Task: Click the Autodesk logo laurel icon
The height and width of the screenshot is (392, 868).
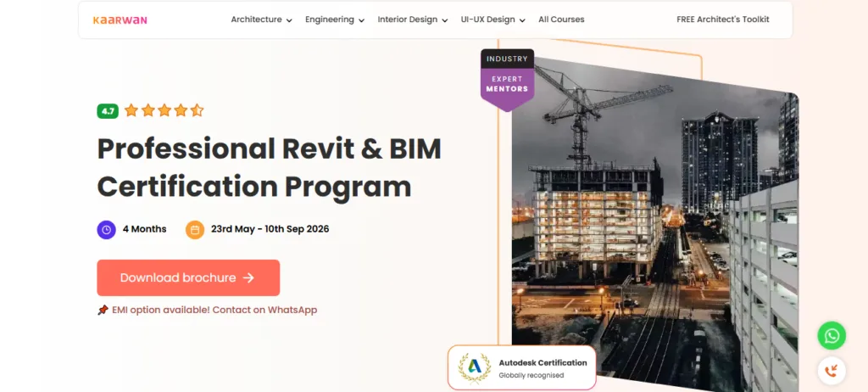Action: (475, 368)
